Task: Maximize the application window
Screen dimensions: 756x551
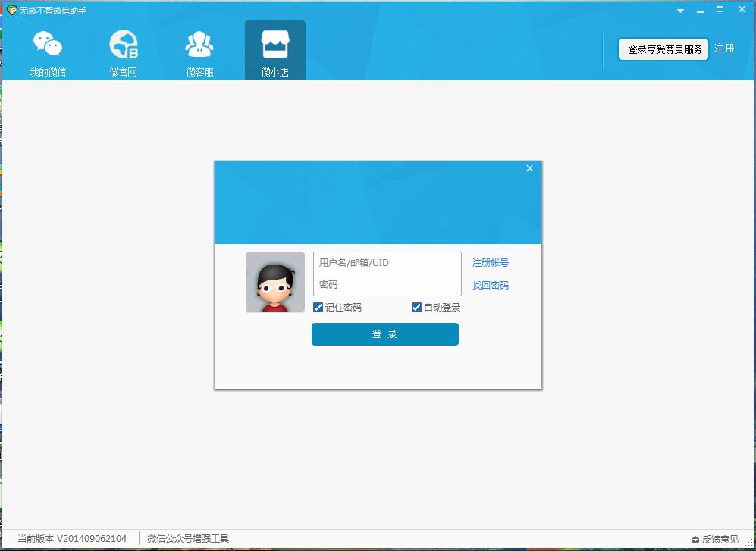Action: (x=720, y=10)
